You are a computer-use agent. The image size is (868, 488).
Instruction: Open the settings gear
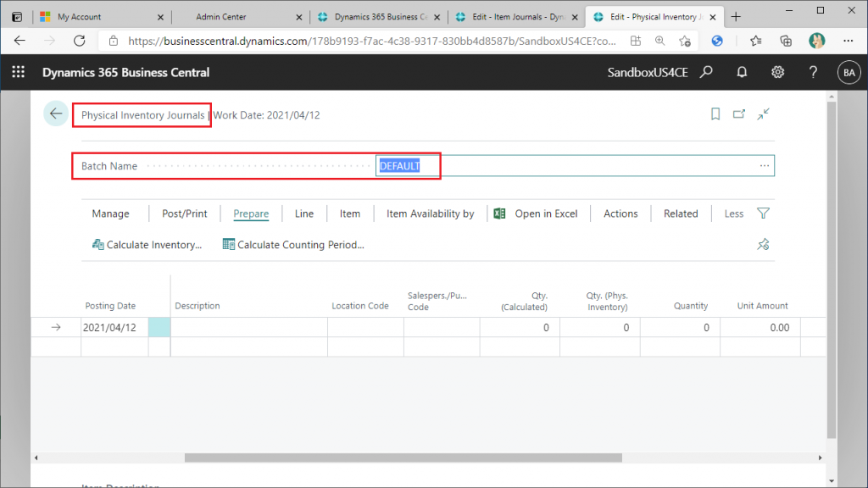(778, 72)
